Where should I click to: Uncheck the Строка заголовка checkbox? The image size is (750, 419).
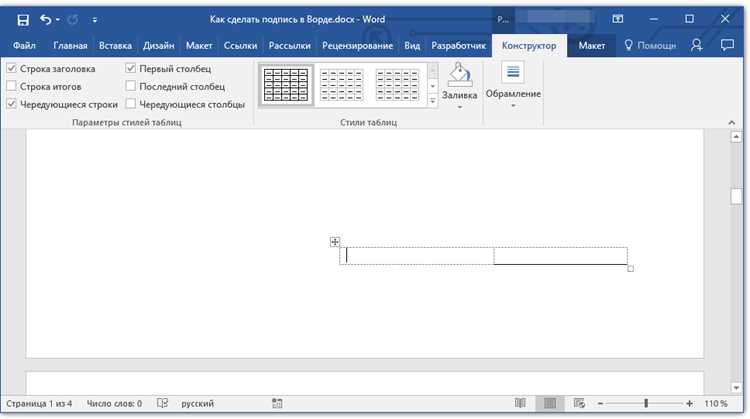(x=11, y=68)
